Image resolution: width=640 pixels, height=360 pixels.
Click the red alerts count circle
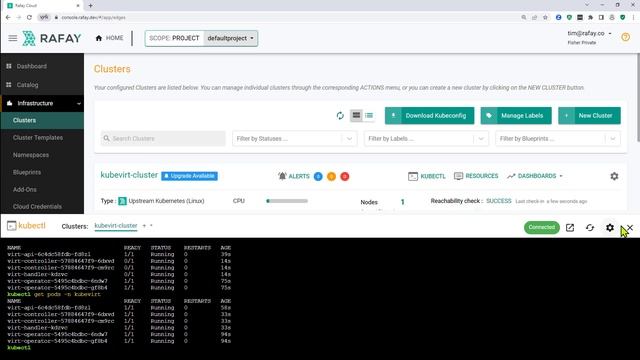[345, 176]
